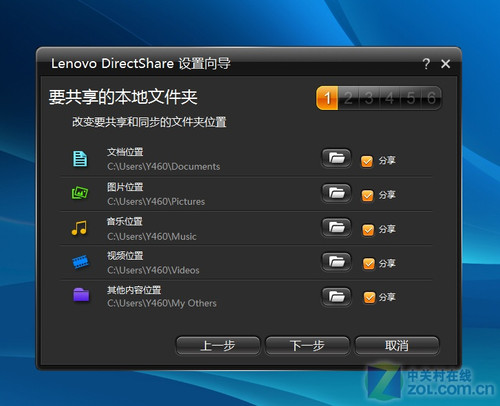This screenshot has width=500, height=406.
Task: Click subtitle 改变要共享和同步的文件夹位置
Action: coord(149,122)
